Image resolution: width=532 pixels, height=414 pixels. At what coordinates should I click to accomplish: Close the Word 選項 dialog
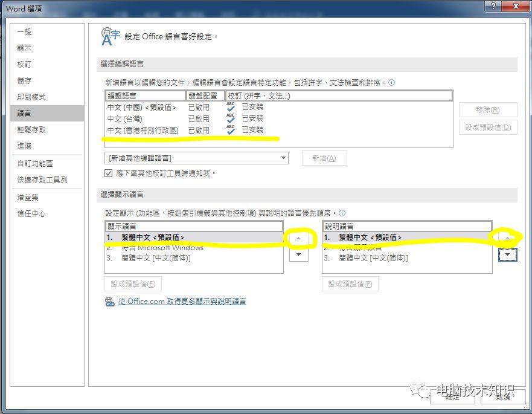516,6
